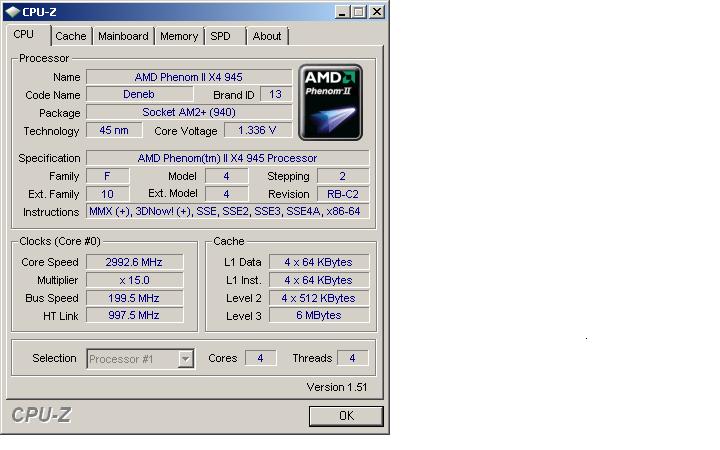Click the OK button
The width and height of the screenshot is (720, 450).
(x=346, y=416)
